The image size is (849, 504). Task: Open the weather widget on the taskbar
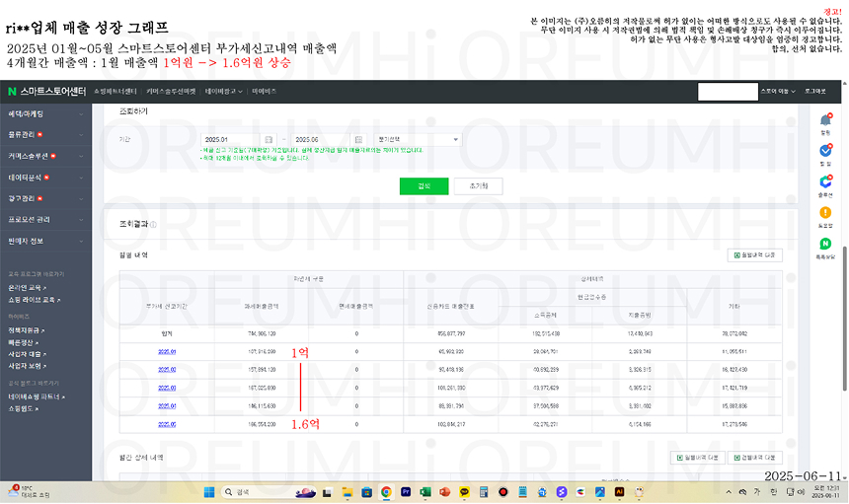[29, 491]
